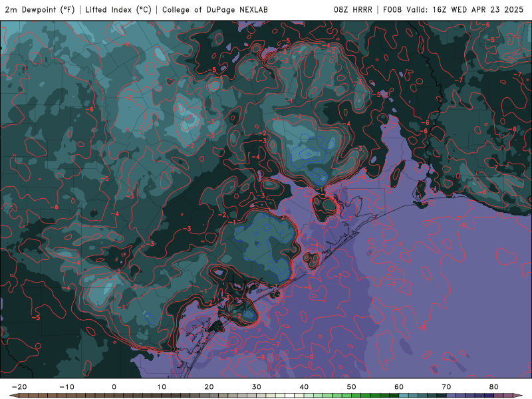Click the "F008" forecast hour text
This screenshot has width=532, height=399.
tap(392, 9)
